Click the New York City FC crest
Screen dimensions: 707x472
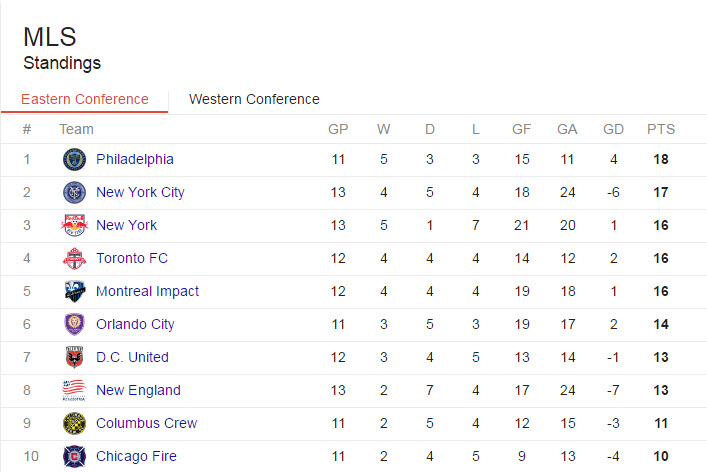click(x=74, y=192)
